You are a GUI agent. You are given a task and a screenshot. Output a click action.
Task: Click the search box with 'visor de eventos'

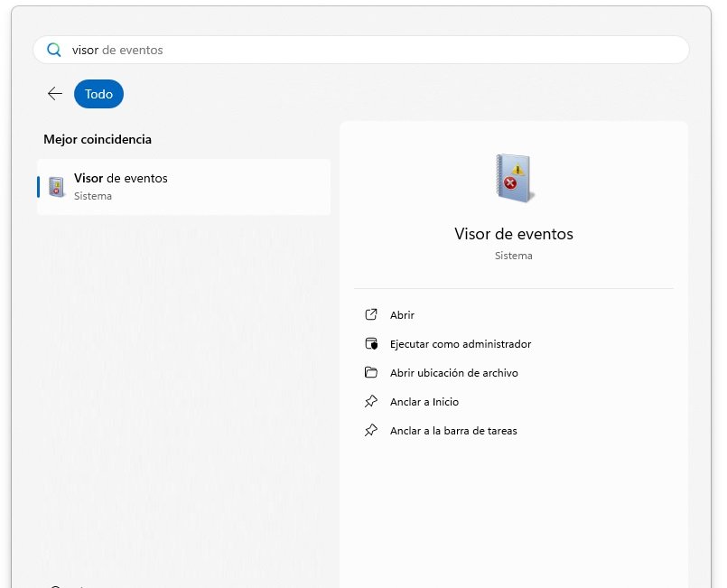360,50
